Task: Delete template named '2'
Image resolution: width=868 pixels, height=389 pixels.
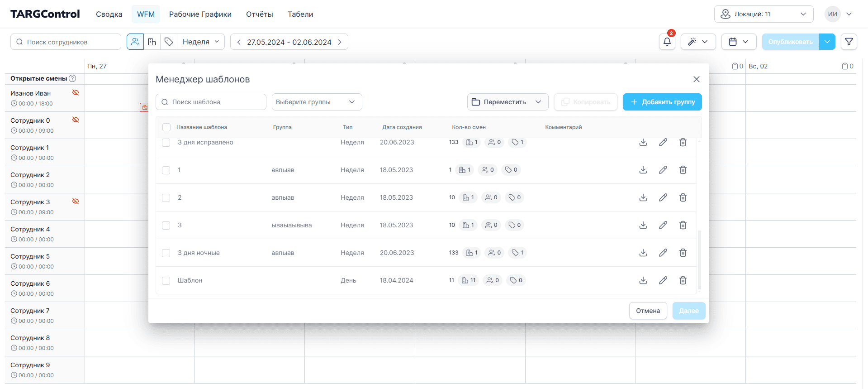Action: tap(683, 197)
